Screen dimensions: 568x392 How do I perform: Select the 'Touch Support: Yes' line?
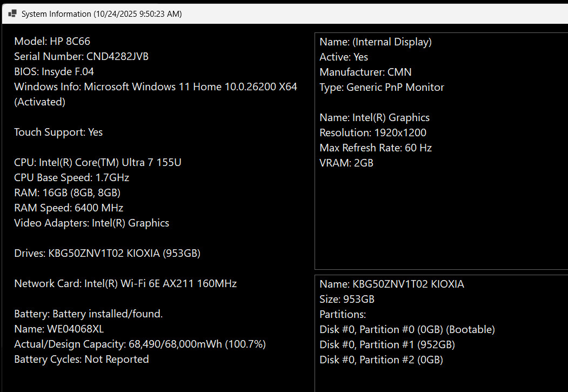click(x=58, y=132)
